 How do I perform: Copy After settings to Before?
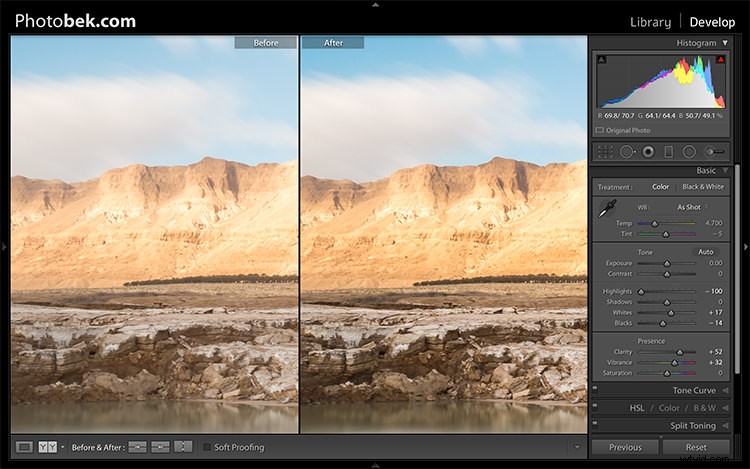click(x=160, y=447)
